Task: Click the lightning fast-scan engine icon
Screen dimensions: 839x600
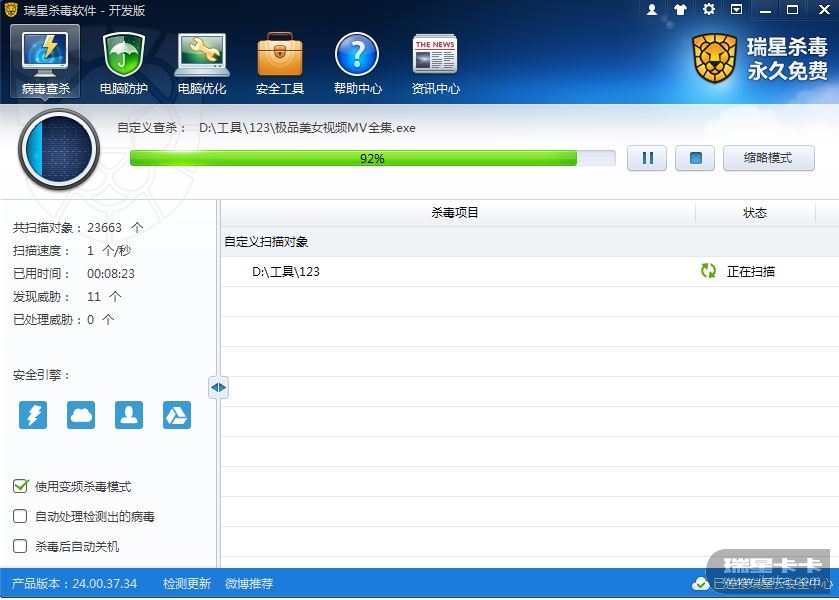Action: tap(33, 415)
